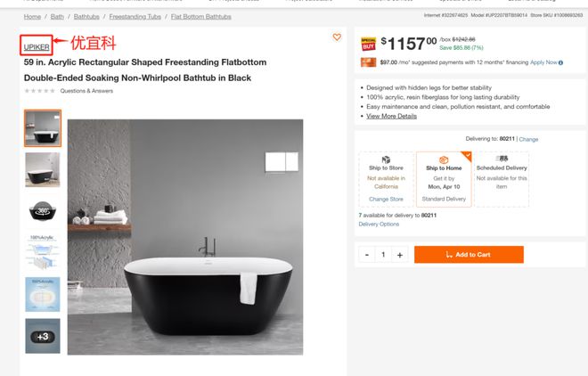Show +3 more product images

coord(43,336)
